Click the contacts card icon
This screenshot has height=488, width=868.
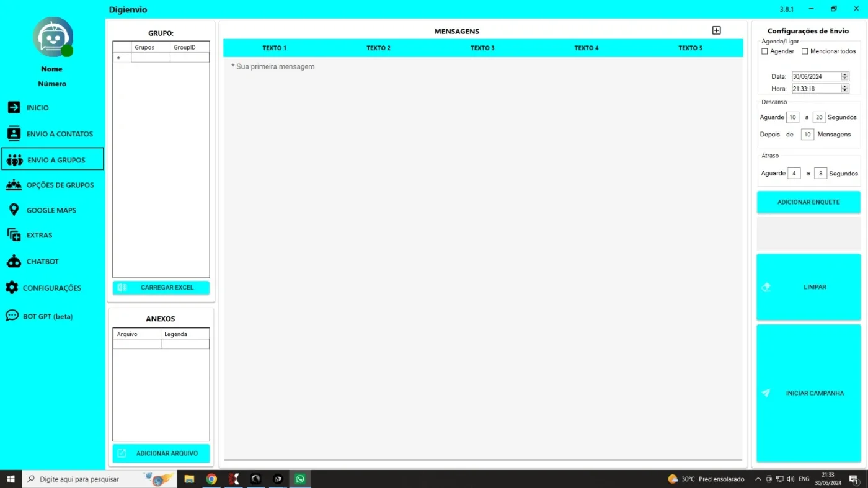point(14,133)
